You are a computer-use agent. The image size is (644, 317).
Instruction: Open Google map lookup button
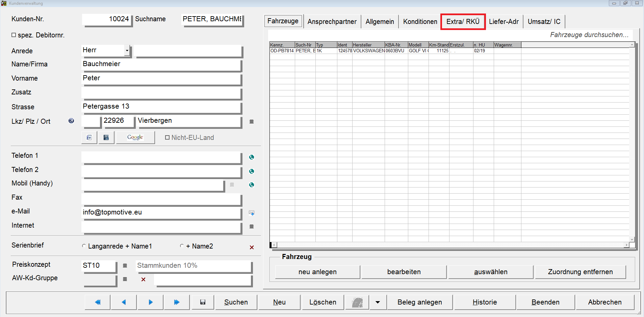point(135,138)
